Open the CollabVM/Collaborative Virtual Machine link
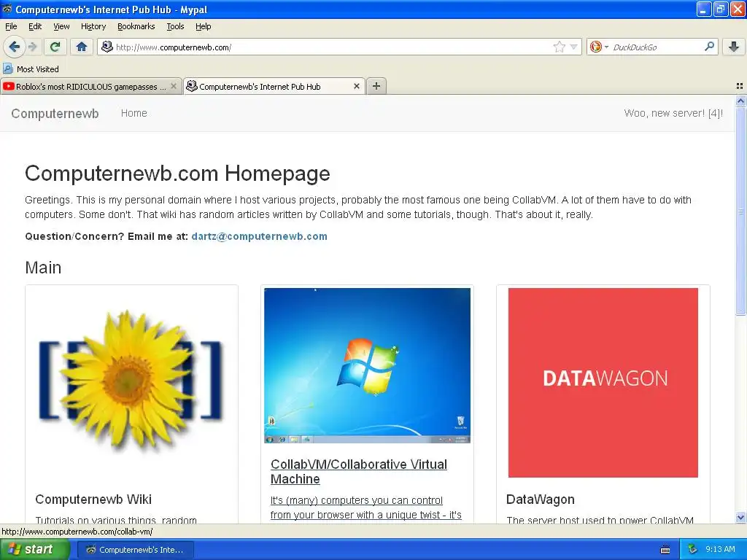Image resolution: width=747 pixels, height=560 pixels. click(359, 472)
